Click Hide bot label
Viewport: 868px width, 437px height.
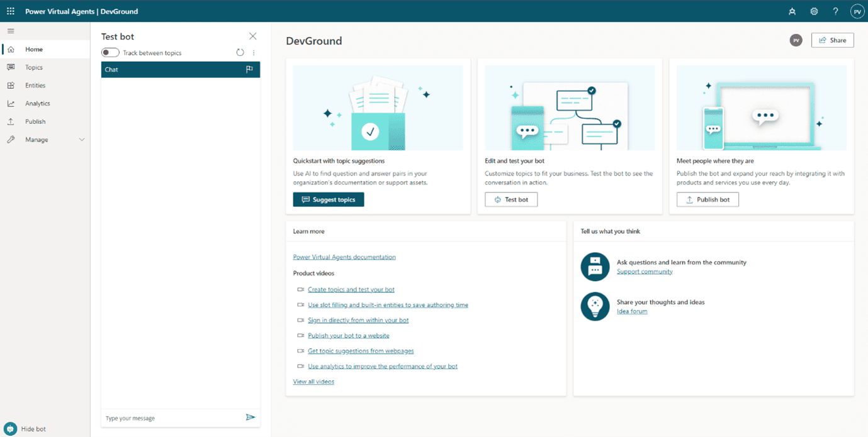pos(33,429)
